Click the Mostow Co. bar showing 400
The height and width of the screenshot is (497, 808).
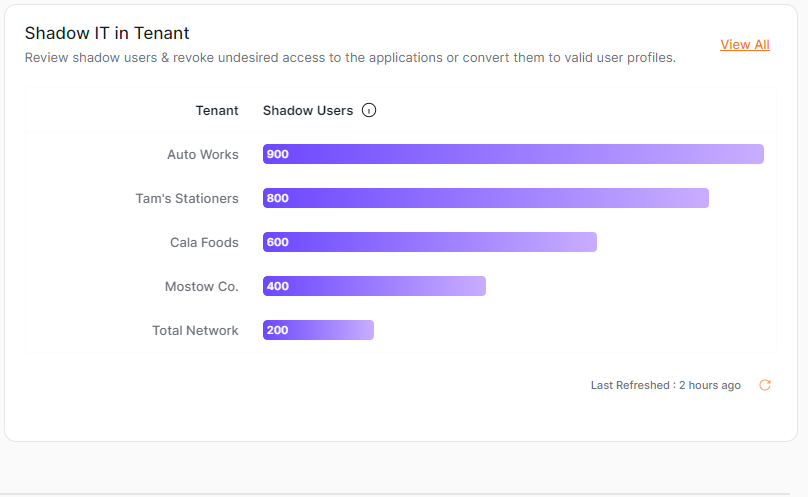374,286
